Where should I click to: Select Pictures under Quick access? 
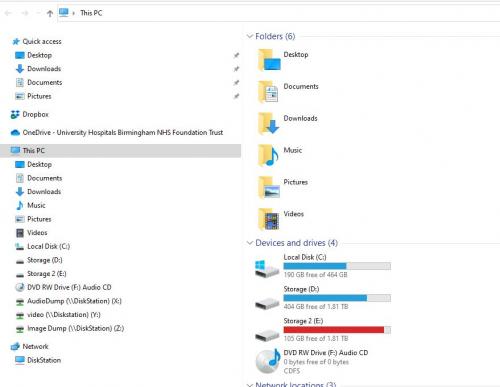click(x=39, y=96)
